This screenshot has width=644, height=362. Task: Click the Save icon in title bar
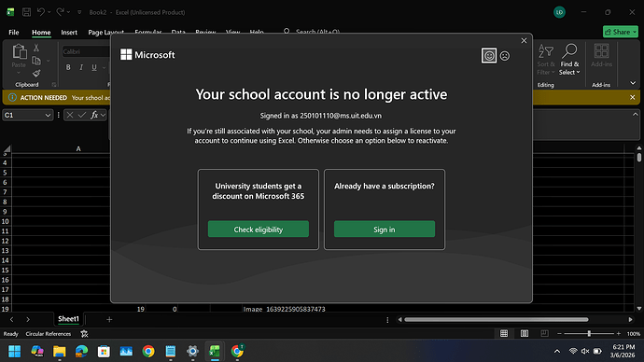(x=26, y=12)
